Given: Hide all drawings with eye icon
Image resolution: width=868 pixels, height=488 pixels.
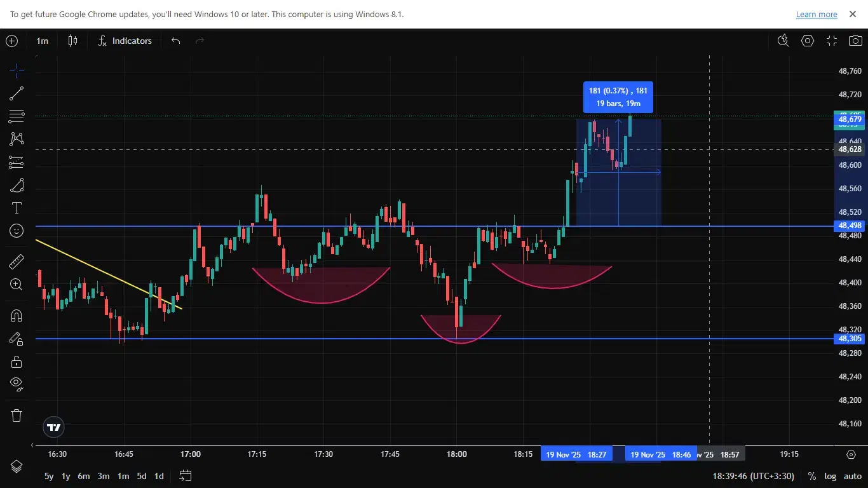Looking at the screenshot, I should pos(17,383).
